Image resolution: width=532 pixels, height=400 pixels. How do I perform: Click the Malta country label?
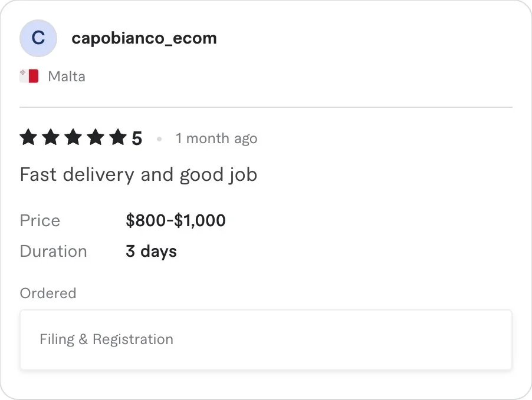pos(67,77)
